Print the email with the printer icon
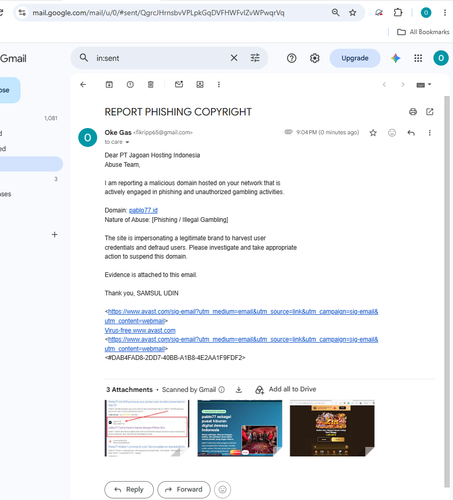 pyautogui.click(x=413, y=112)
